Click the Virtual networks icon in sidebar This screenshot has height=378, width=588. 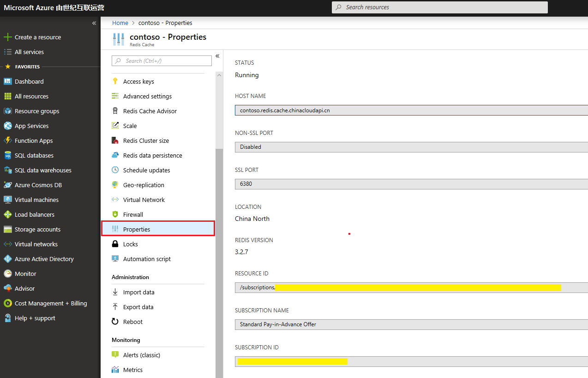pos(7,244)
